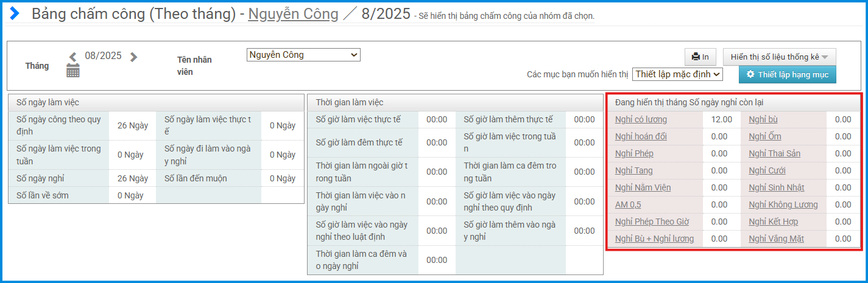Open the Thiết lập mặc định dropdown
The image size is (868, 283).
pos(677,74)
